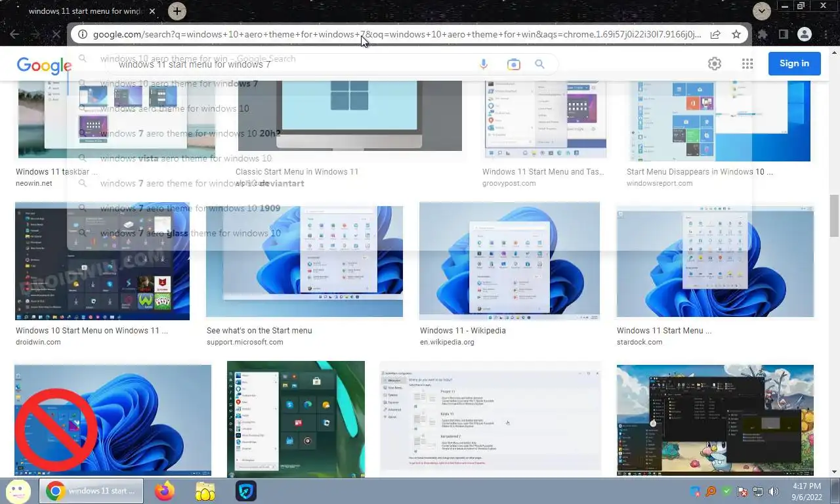Open Action Center flag tray icon
840x504 pixels.
click(x=742, y=491)
